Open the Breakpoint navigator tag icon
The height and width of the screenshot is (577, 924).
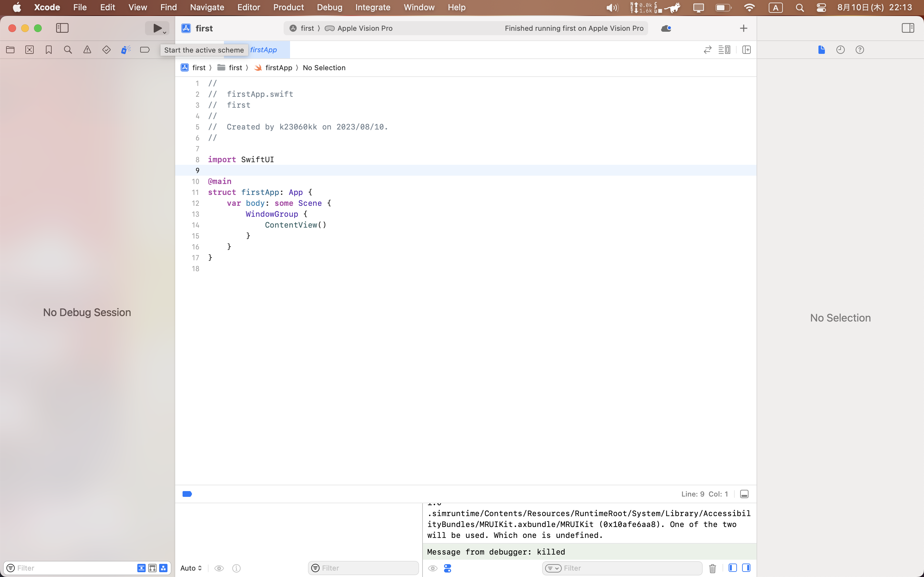[x=144, y=50]
